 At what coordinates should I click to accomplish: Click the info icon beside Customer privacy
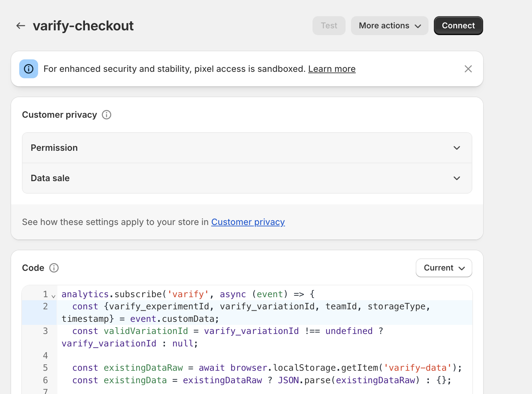coord(107,115)
